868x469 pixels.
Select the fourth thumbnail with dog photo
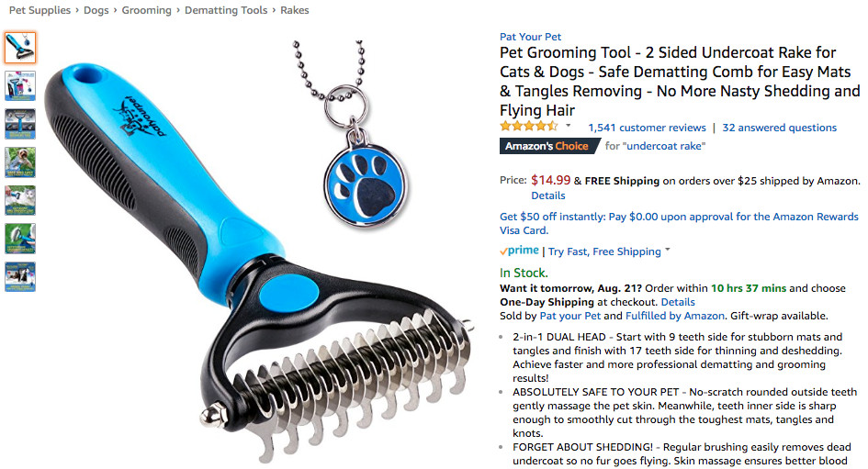pyautogui.click(x=20, y=162)
